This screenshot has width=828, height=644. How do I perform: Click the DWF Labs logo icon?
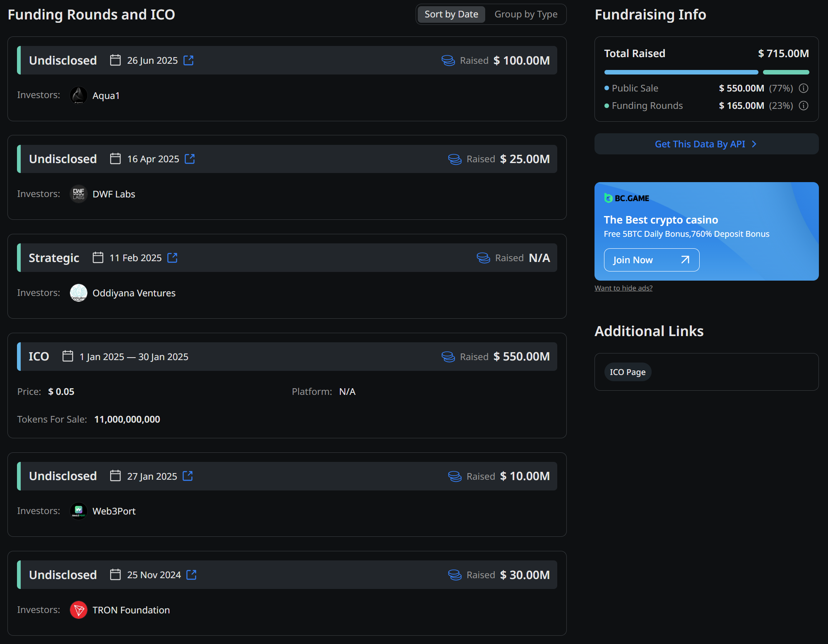(79, 194)
